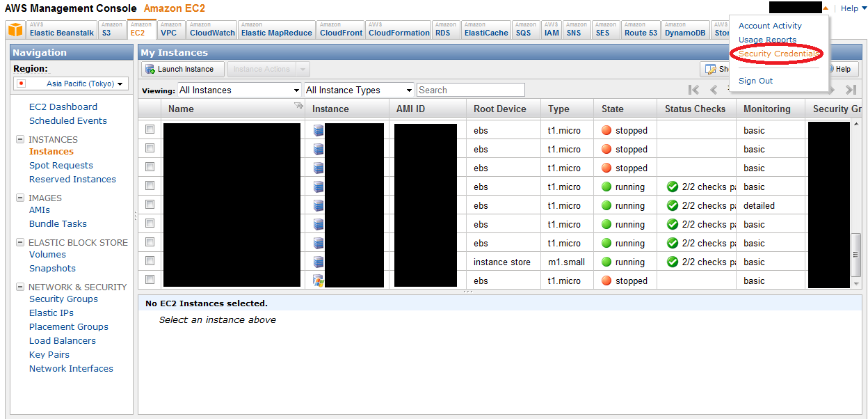Click the Show/Hide columns pencil icon
The width and height of the screenshot is (868, 419).
pyautogui.click(x=711, y=70)
